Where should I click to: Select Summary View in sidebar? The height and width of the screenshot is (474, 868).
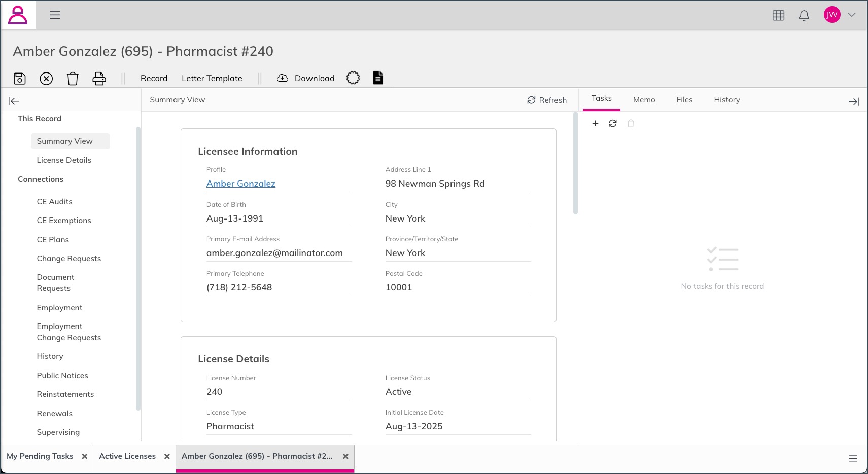[x=71, y=141]
